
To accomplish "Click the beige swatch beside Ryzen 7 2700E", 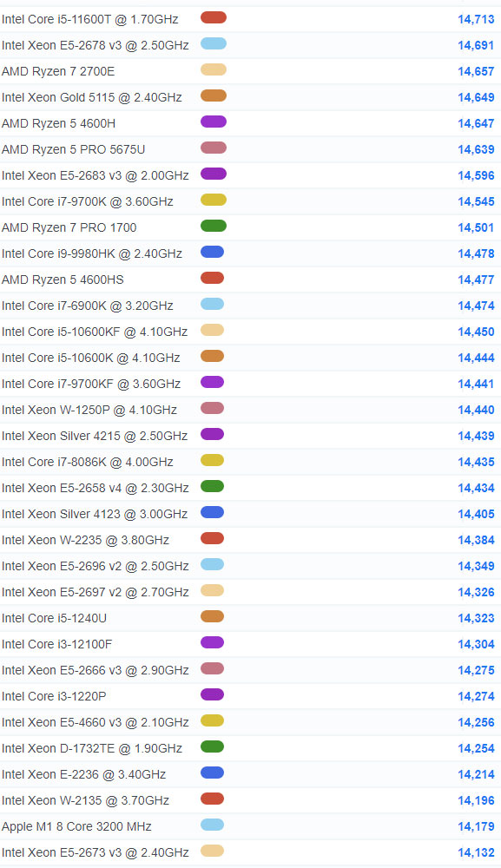I will (213, 69).
